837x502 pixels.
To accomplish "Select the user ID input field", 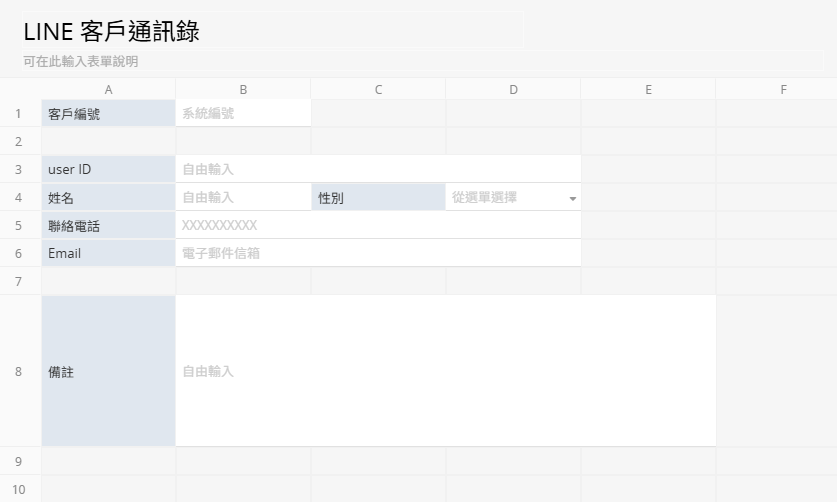I will click(378, 169).
